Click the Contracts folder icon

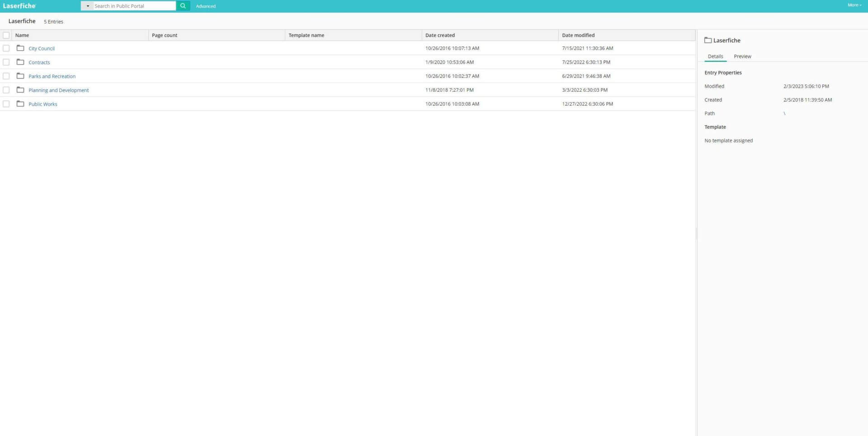coord(21,62)
